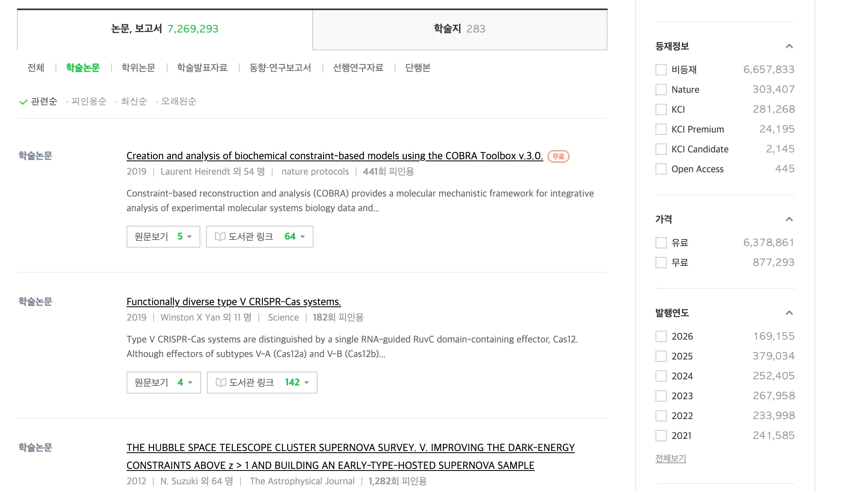Viewport: 868px width, 492px height.
Task: Select the 학위논문 category tab
Action: click(138, 68)
